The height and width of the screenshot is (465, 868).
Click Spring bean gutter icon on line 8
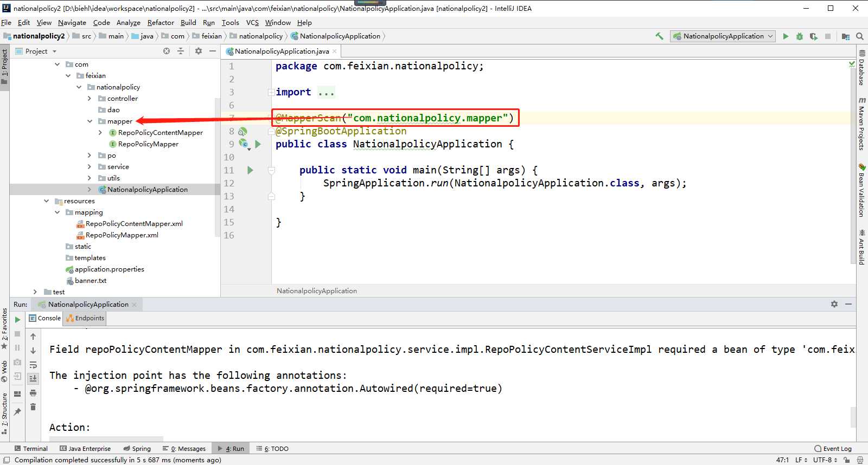click(x=242, y=131)
